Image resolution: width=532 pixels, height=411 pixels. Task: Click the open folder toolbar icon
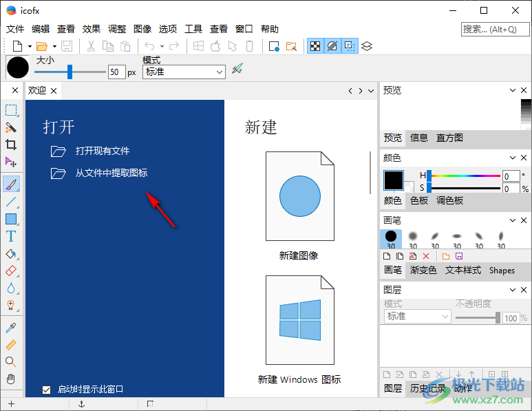click(x=42, y=46)
